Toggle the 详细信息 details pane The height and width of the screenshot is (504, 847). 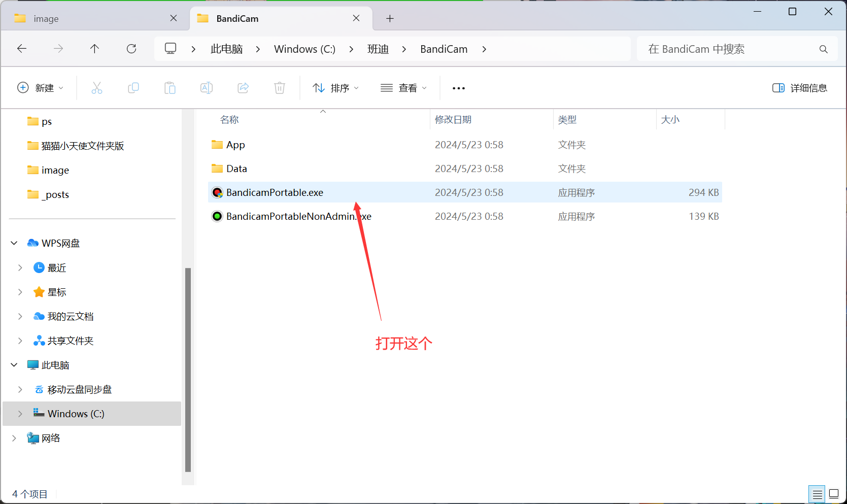tap(800, 88)
